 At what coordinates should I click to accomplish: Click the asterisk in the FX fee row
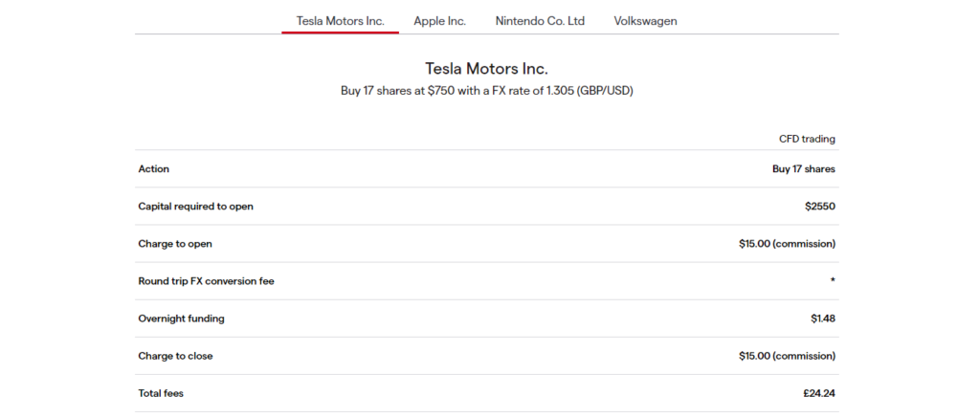833,280
